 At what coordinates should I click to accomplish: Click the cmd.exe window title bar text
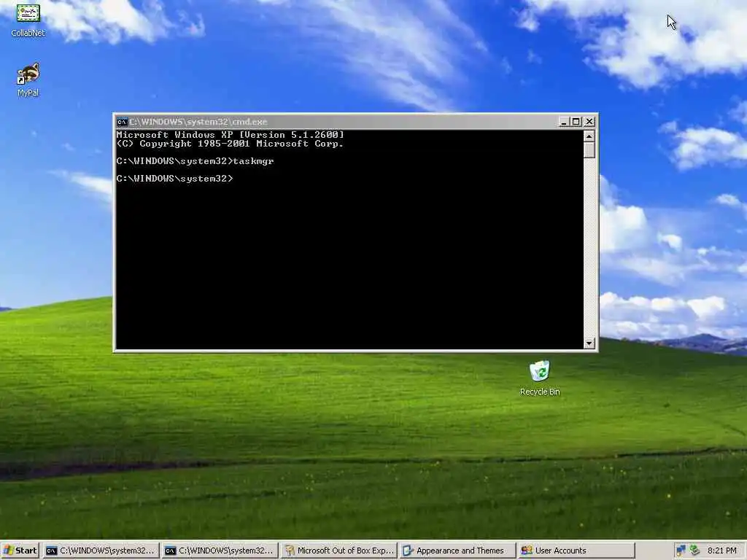[198, 122]
